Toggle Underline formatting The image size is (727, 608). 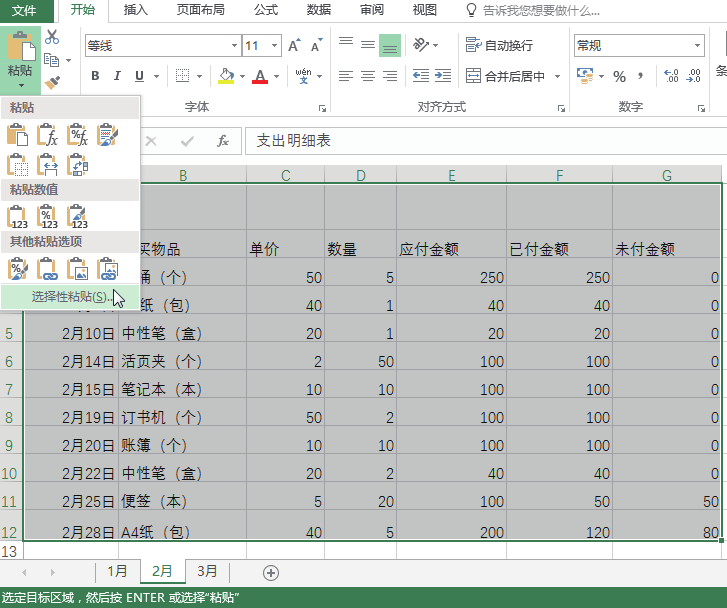pos(139,76)
